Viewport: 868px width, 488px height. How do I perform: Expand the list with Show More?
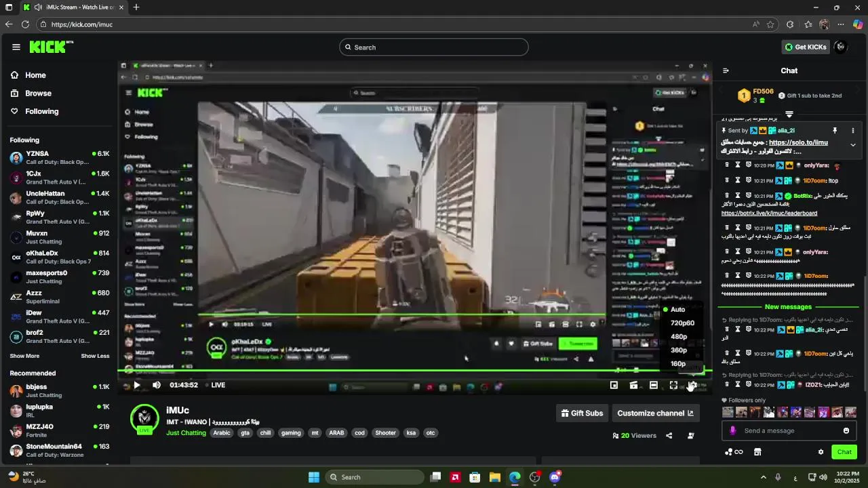click(x=24, y=356)
